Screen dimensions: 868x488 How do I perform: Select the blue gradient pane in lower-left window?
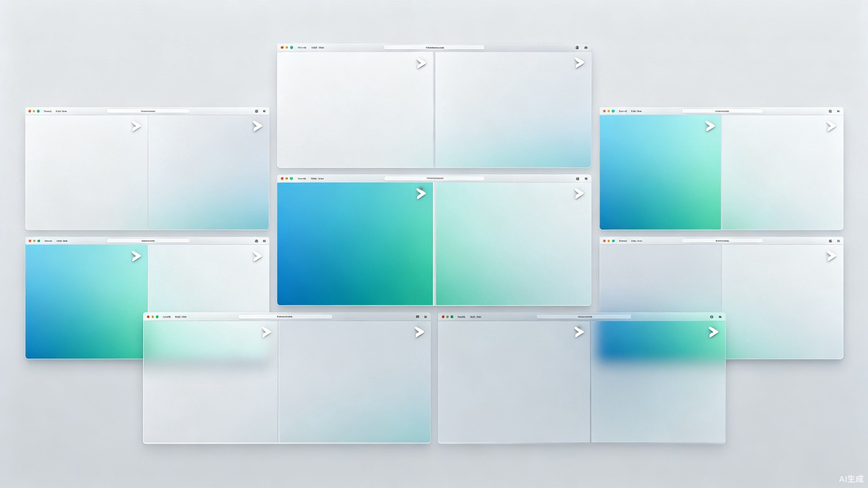point(86,302)
